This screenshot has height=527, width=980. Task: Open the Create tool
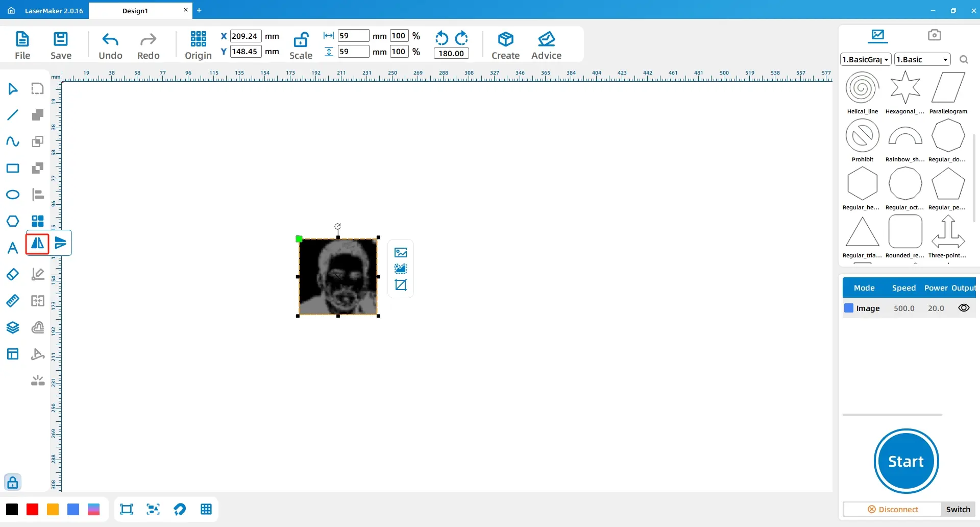coord(505,45)
